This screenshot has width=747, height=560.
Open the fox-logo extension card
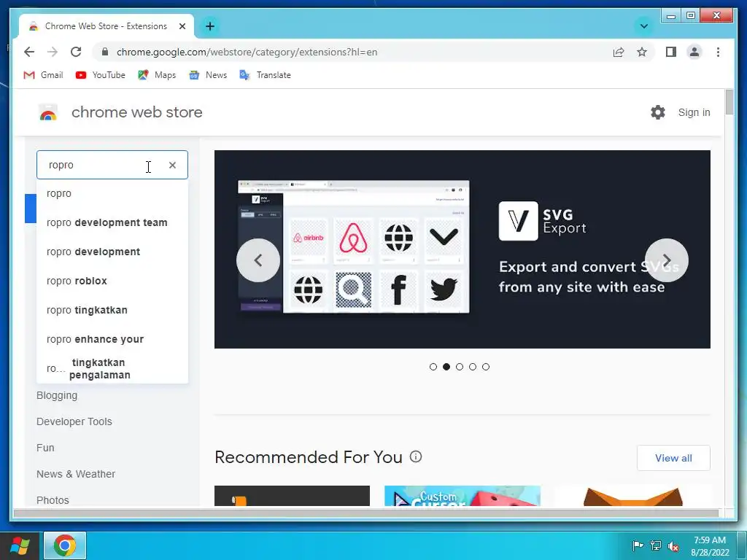[632, 496]
